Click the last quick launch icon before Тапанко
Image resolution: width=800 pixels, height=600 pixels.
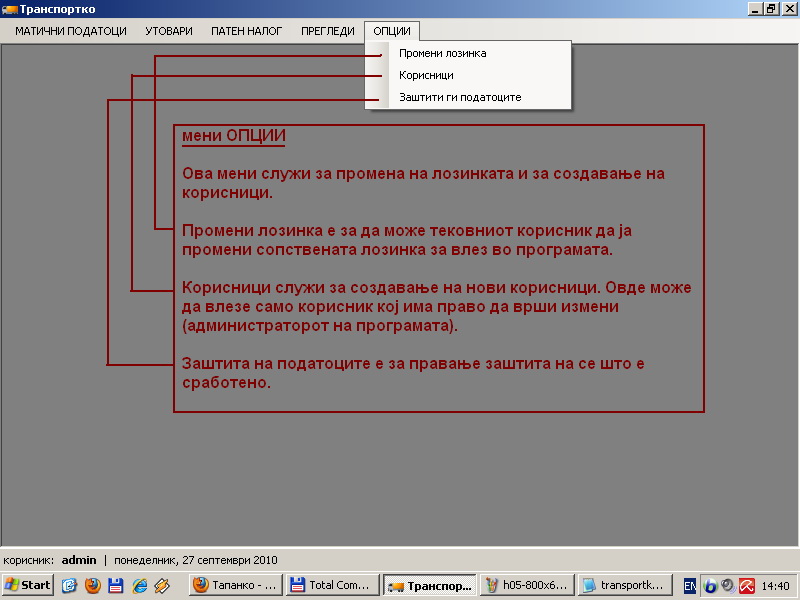tap(162, 585)
